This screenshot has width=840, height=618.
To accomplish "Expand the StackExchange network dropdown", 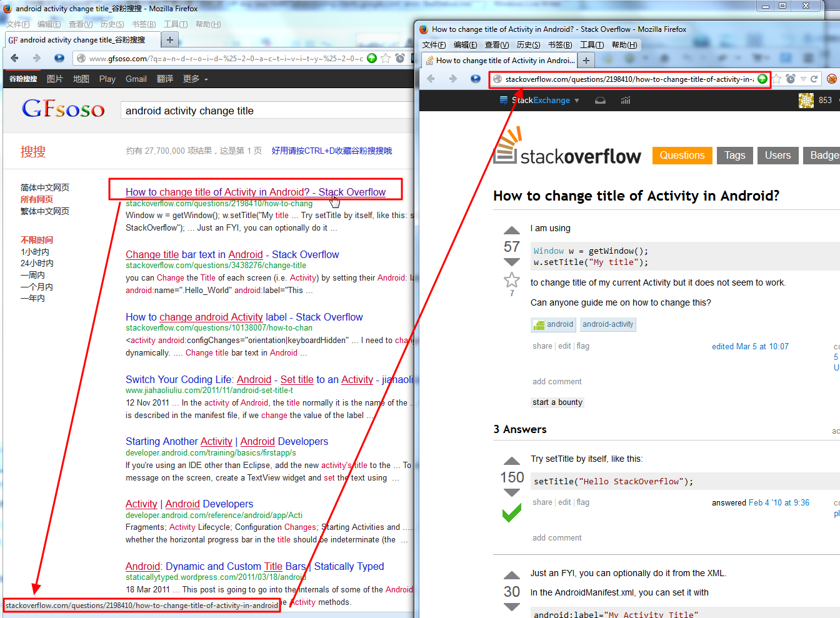I will 540,100.
